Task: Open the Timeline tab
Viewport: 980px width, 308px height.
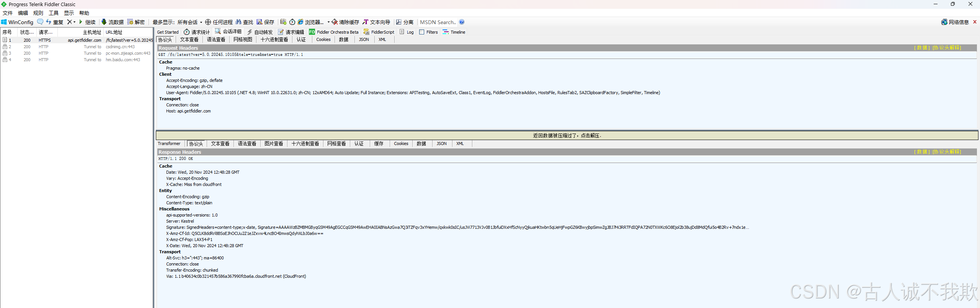Action: (x=454, y=32)
